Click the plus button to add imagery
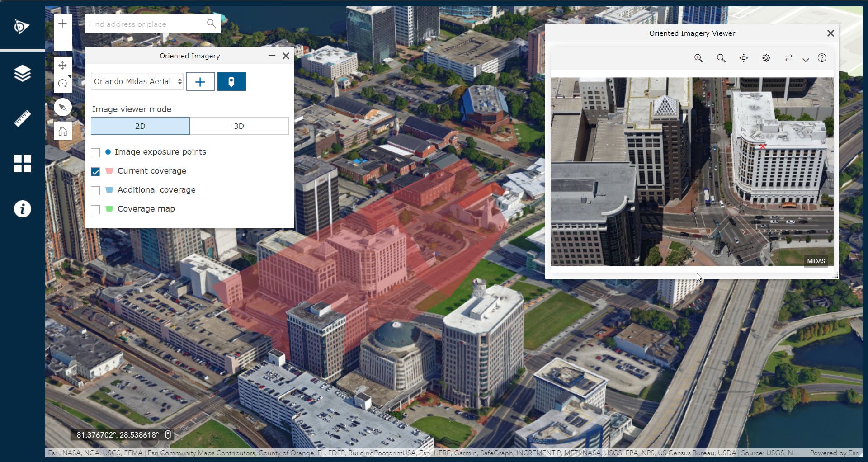The height and width of the screenshot is (462, 868). 200,81
